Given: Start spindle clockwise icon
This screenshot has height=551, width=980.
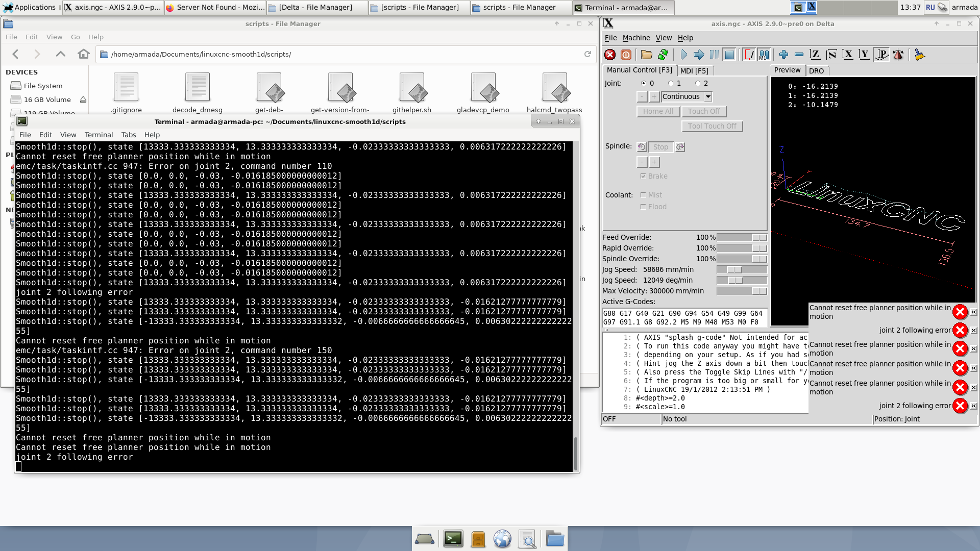Looking at the screenshot, I should coord(680,147).
